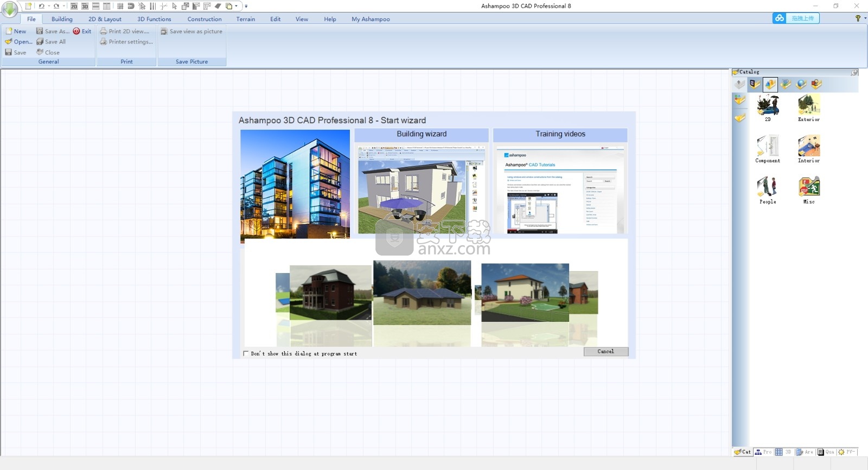Click the copy layers icon in quick toolbar
868x470 pixels.
(x=229, y=7)
